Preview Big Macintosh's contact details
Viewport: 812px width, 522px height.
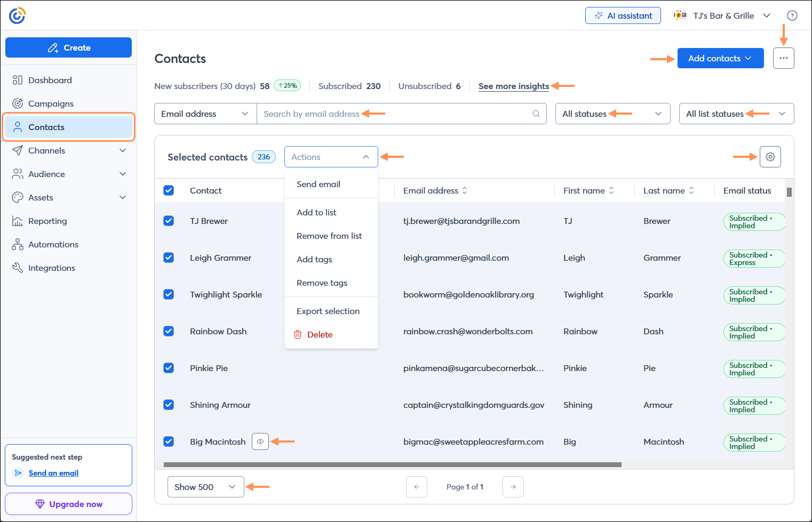click(x=260, y=441)
